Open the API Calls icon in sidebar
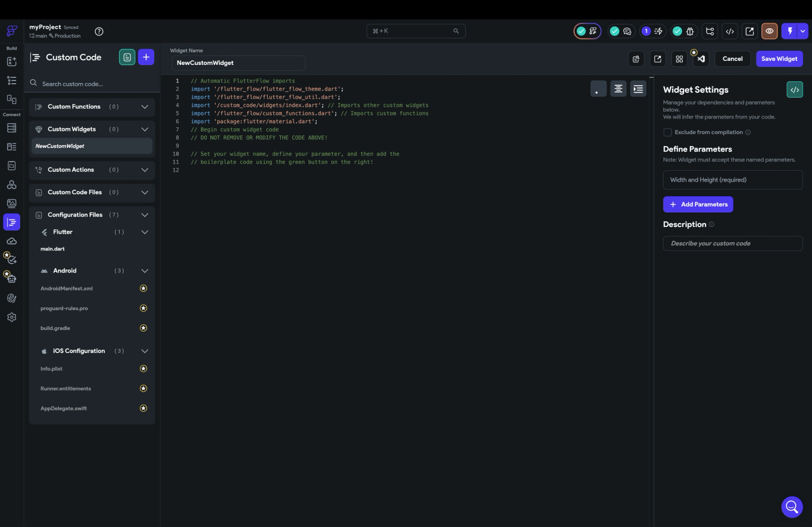 point(12,185)
